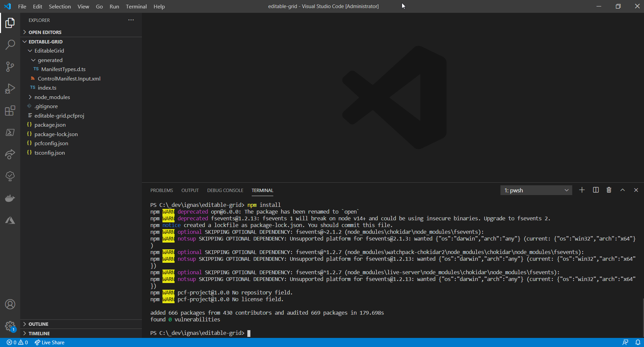
Task: Open pcfconfig.json file
Action: click(x=81, y=143)
